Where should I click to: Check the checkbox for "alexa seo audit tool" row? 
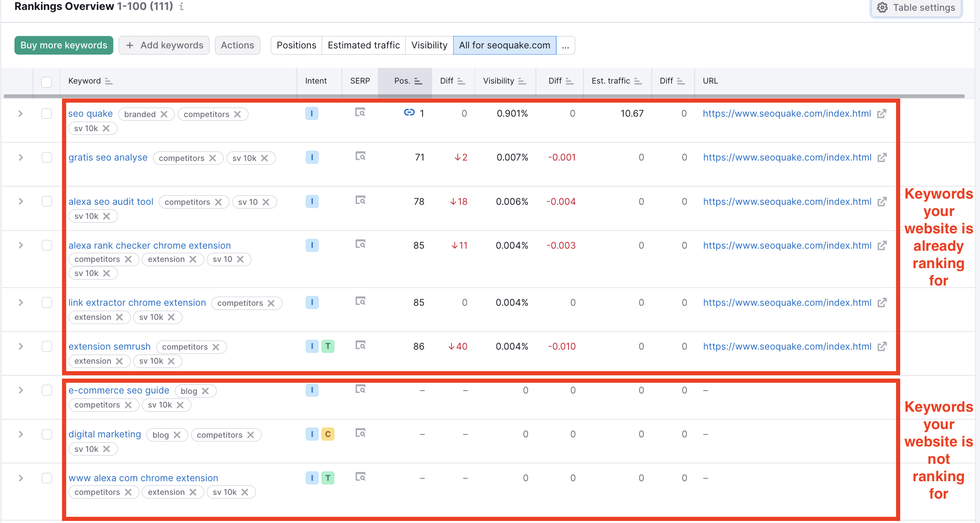pyautogui.click(x=47, y=202)
